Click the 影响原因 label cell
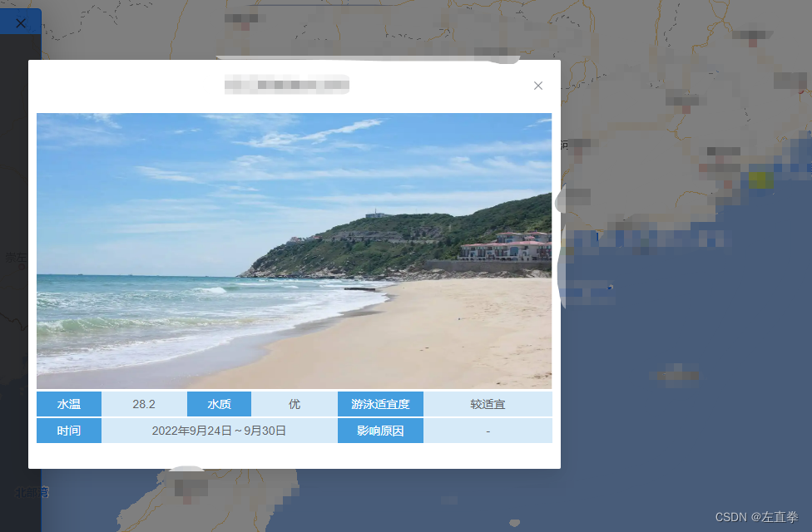Viewport: 812px width, 532px height. coord(381,431)
